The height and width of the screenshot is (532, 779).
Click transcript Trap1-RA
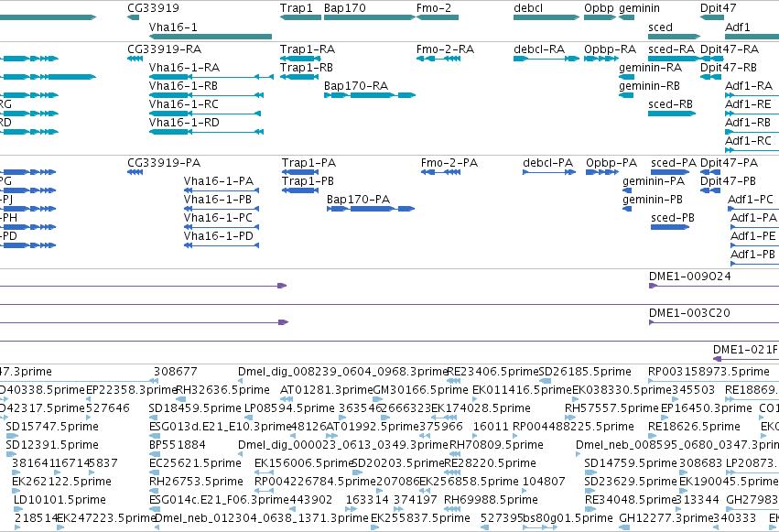click(x=299, y=59)
